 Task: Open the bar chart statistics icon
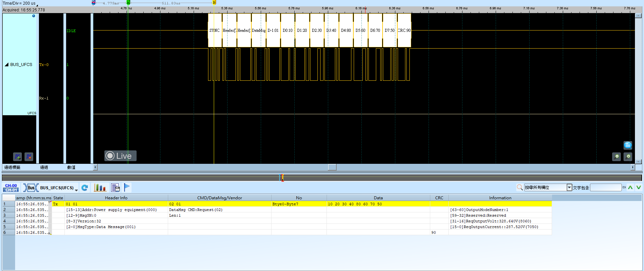click(100, 188)
